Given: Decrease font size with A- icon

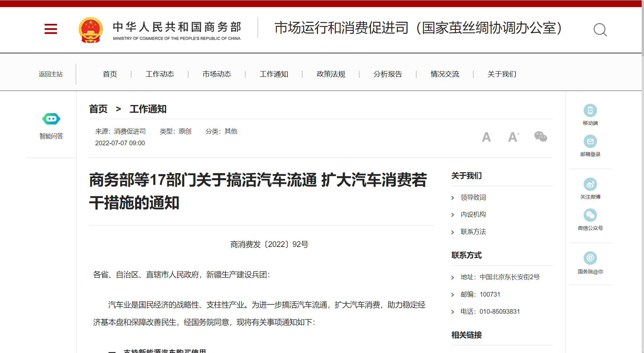Looking at the screenshot, I should (486, 137).
